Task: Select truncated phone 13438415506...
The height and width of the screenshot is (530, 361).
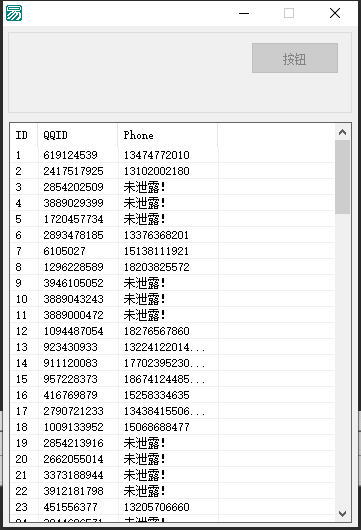Action: click(164, 411)
